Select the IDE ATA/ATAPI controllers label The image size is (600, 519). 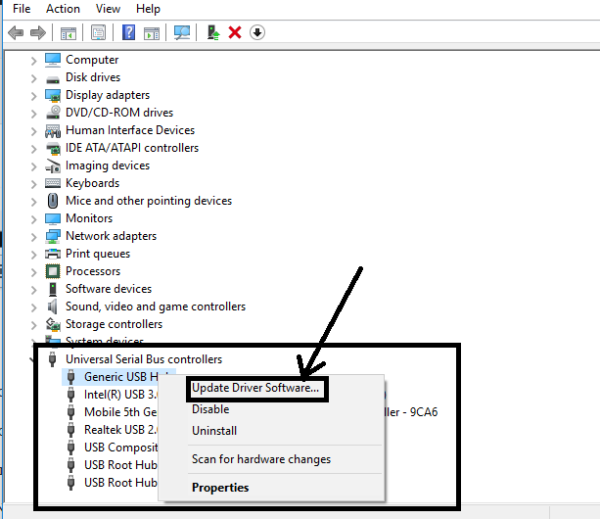(132, 148)
